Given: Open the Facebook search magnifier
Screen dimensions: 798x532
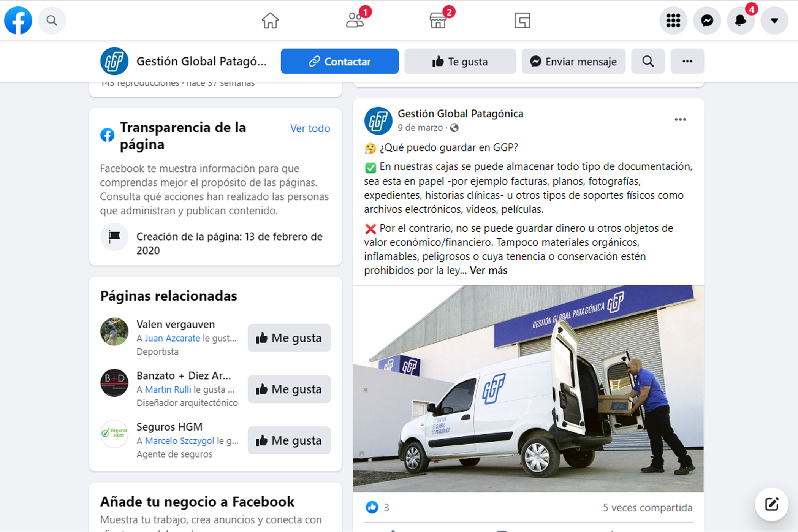Looking at the screenshot, I should (x=52, y=20).
